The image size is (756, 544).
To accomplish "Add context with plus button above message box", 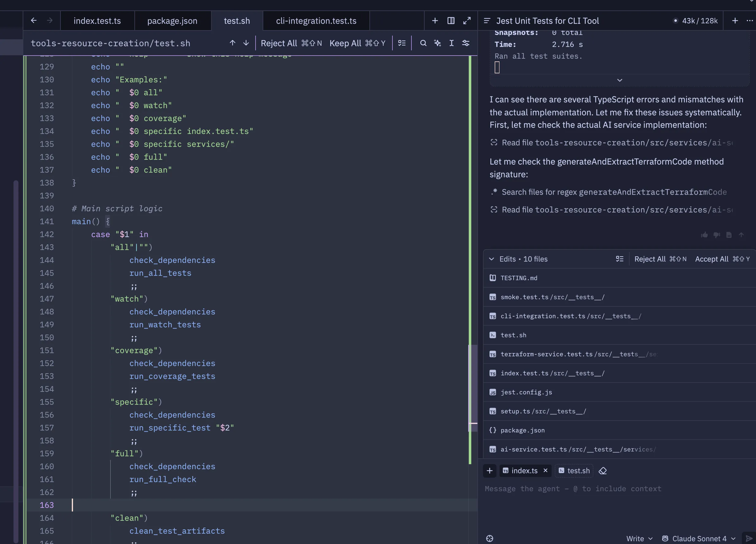I will [x=489, y=471].
